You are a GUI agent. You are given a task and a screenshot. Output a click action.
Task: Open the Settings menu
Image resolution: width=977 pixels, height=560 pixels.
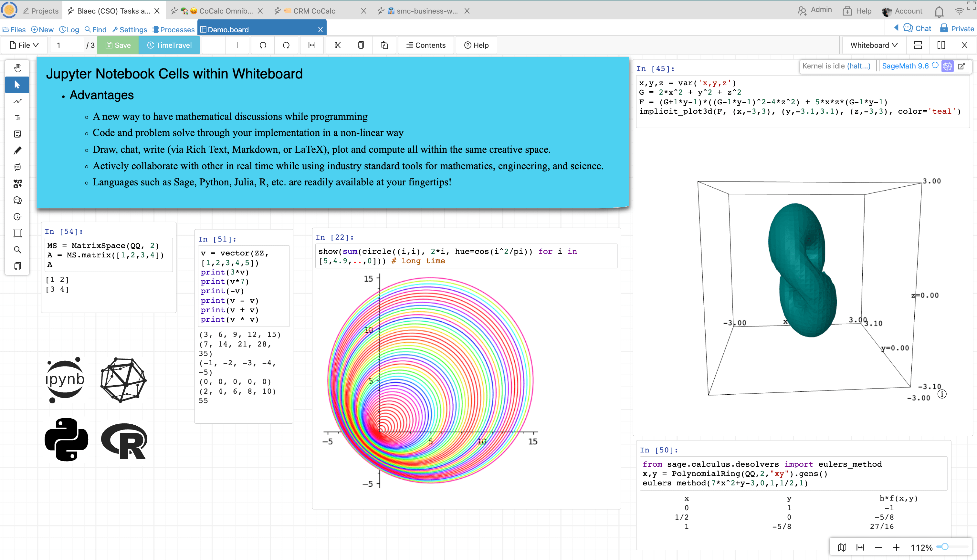130,30
